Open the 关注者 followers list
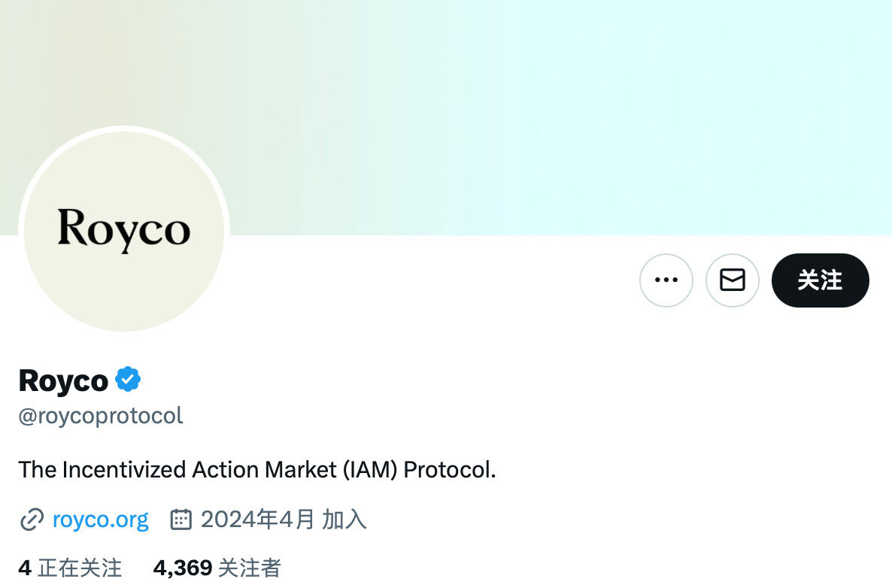Viewport: 892px width, 588px height. [249, 568]
